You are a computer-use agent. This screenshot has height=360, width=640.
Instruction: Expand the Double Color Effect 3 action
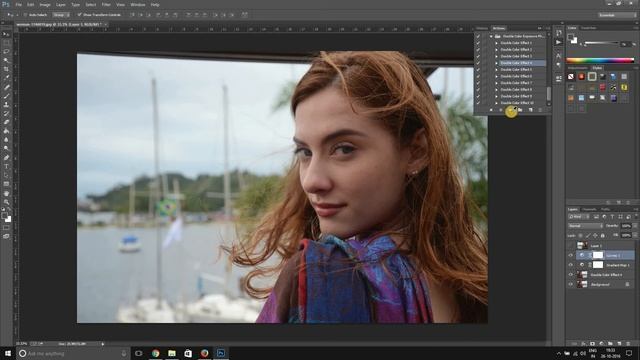pos(497,56)
